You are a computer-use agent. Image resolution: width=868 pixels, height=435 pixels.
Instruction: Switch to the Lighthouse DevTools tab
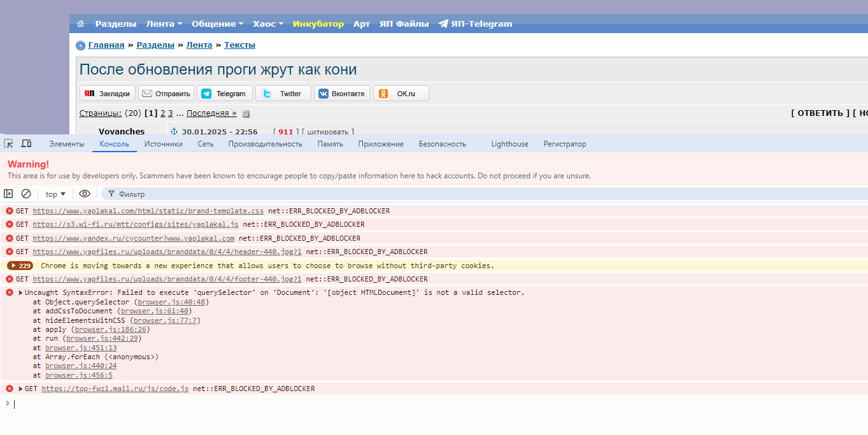[x=510, y=144]
